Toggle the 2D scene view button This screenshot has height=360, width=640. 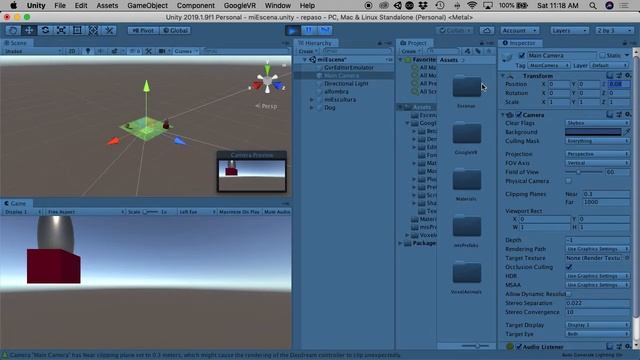click(x=72, y=51)
